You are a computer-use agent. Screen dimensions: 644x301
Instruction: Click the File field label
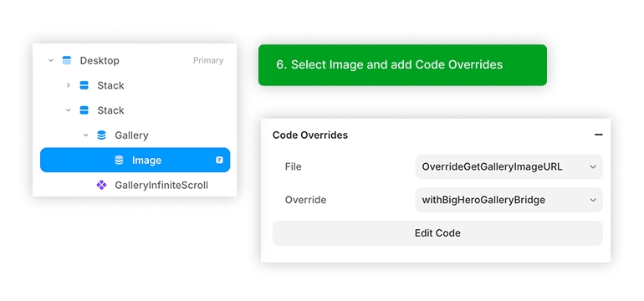294,166
